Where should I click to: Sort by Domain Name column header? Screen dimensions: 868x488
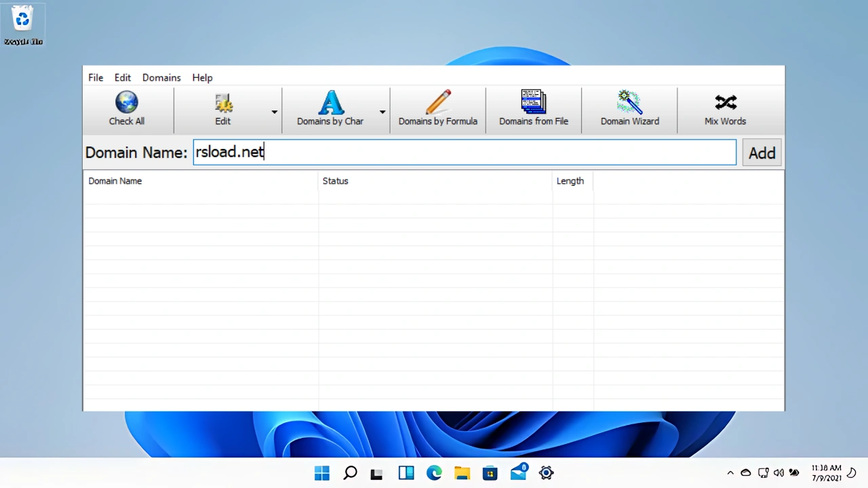[201, 181]
